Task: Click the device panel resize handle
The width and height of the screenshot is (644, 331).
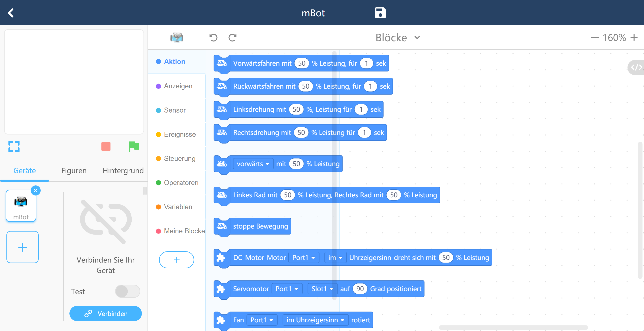Action: coord(145,191)
